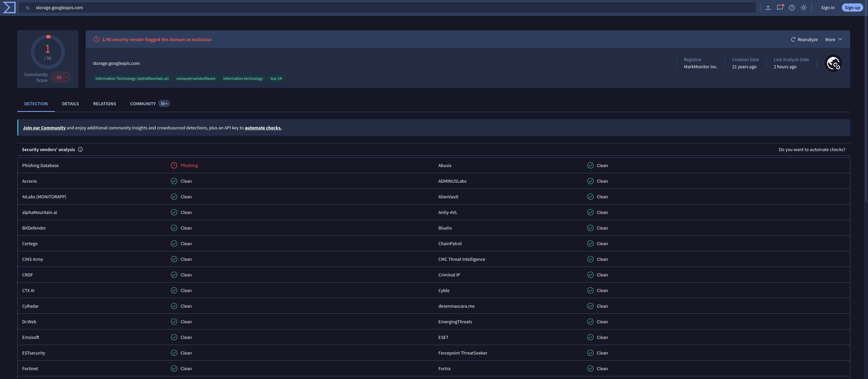Click the search field containing storage.googleapis.com
This screenshot has width=868, height=379.
coord(387,7)
